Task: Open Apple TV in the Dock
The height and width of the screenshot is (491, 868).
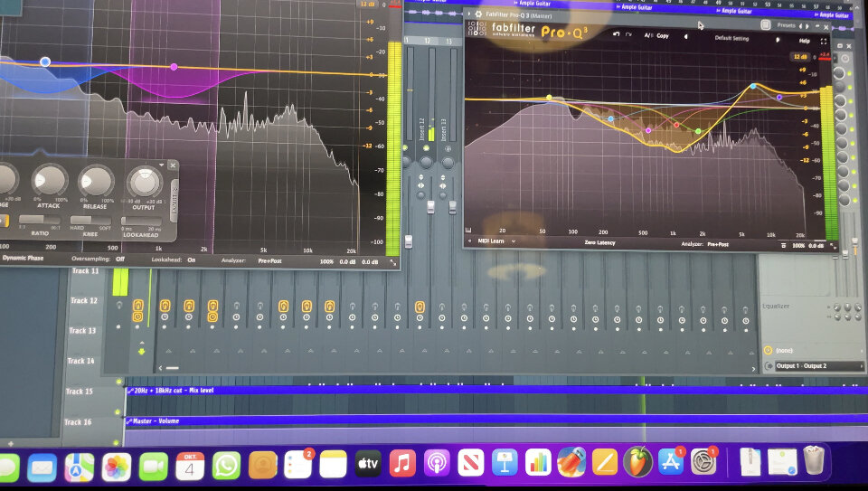Action: click(368, 464)
